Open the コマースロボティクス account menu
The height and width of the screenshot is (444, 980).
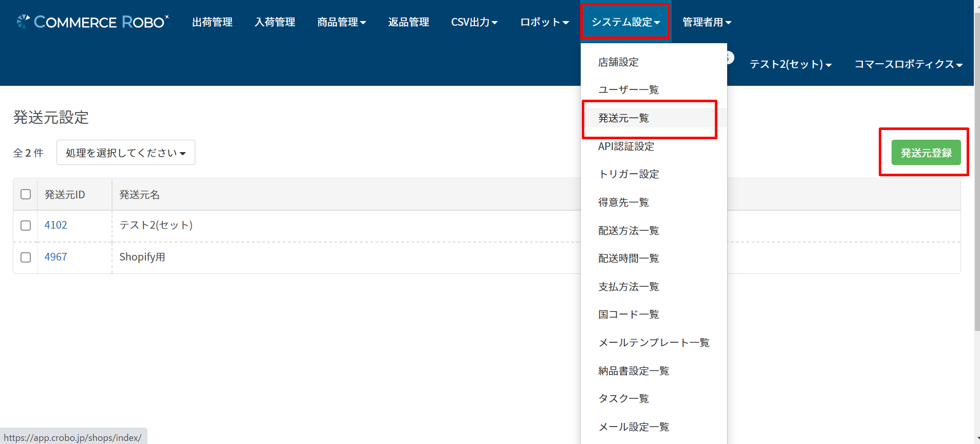908,64
